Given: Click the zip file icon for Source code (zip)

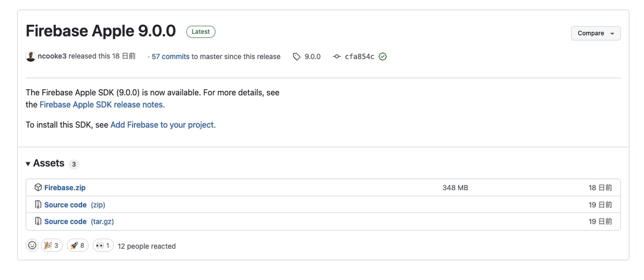Looking at the screenshot, I should (38, 205).
